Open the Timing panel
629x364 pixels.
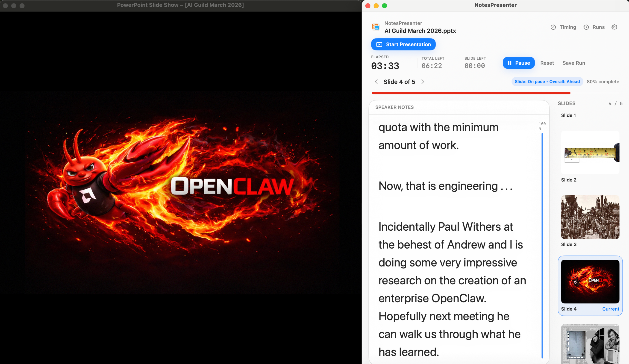(x=563, y=27)
